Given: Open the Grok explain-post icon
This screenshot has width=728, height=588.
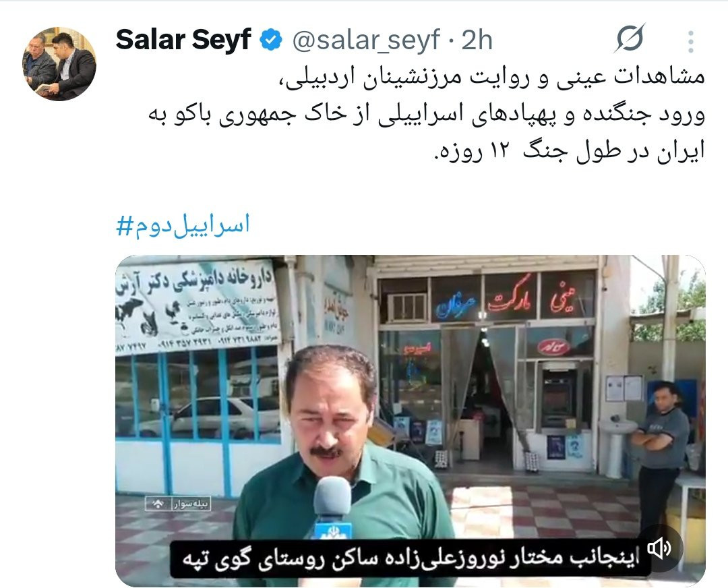Looking at the screenshot, I should click(x=630, y=38).
